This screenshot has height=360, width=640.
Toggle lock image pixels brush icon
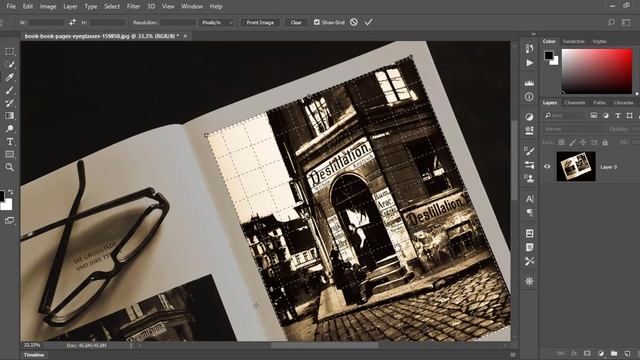tap(573, 142)
